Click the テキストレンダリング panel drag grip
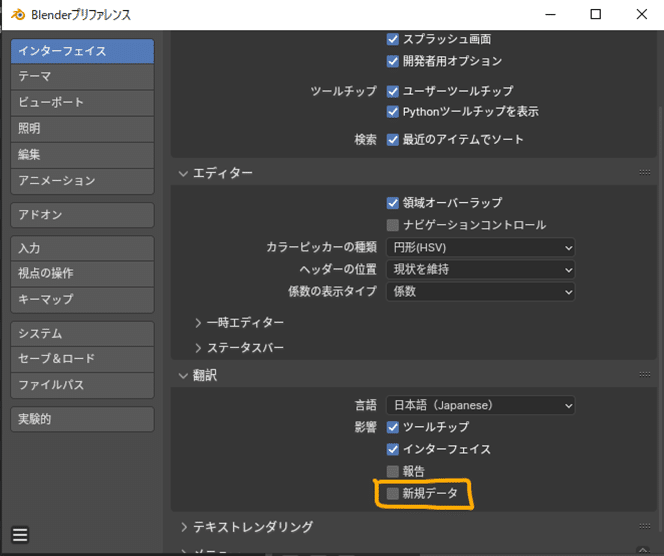 click(645, 526)
